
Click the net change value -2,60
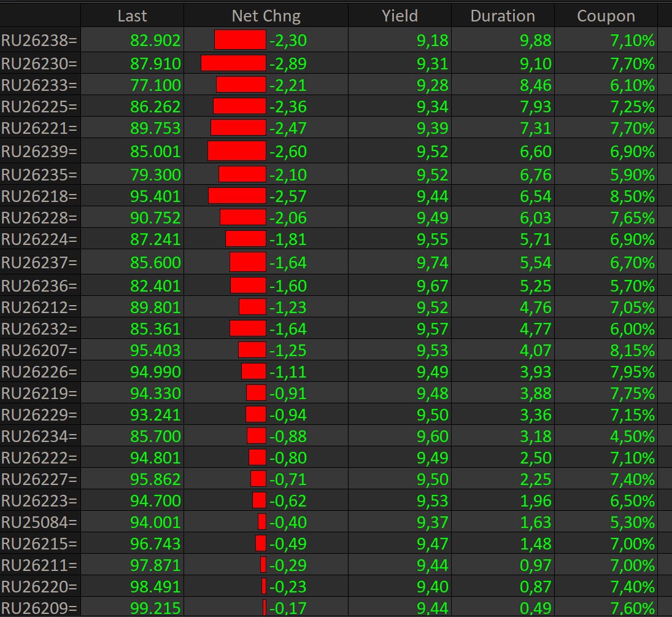288,152
